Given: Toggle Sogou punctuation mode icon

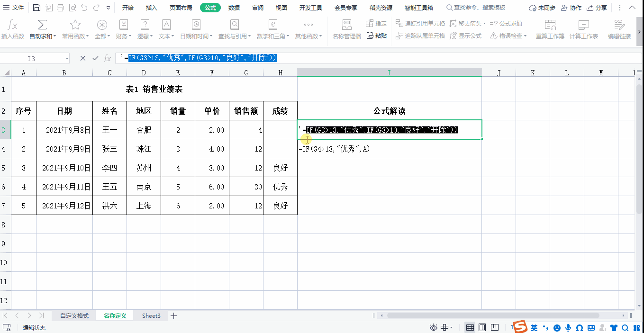Looking at the screenshot, I should pyautogui.click(x=545, y=328).
